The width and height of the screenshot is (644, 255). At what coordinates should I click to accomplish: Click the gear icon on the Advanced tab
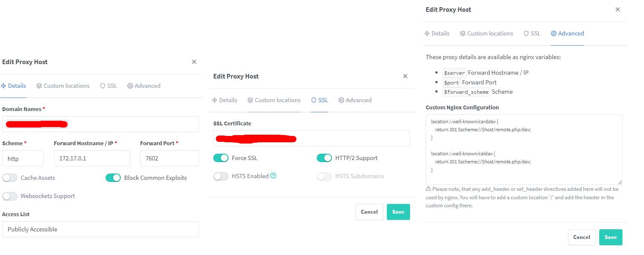coord(129,86)
